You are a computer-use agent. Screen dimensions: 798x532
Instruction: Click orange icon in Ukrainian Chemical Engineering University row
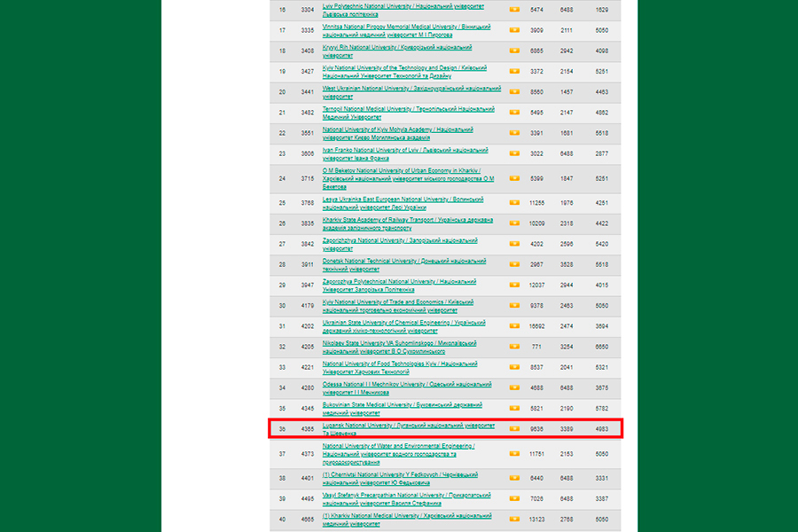[514, 325]
